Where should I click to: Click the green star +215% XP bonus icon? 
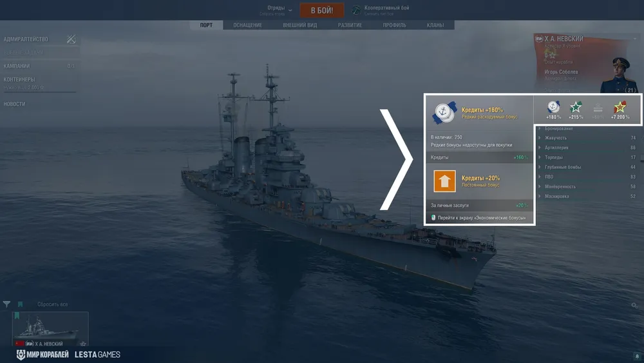[x=576, y=107]
